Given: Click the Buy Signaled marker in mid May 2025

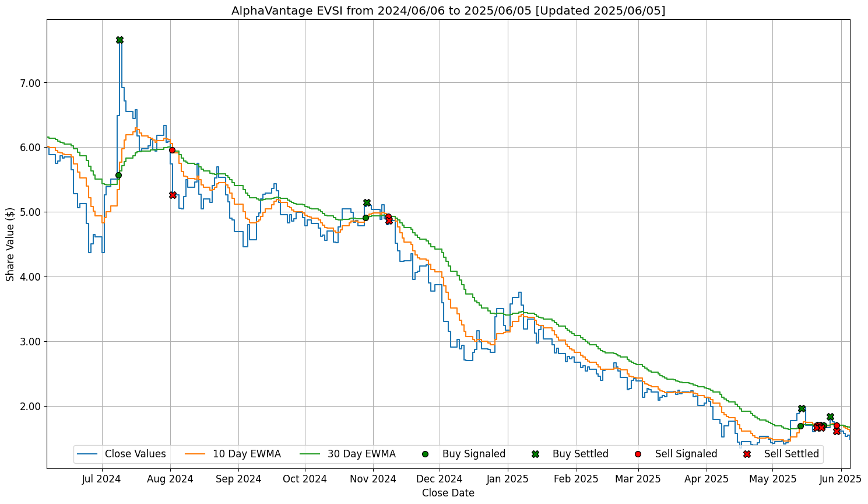Looking at the screenshot, I should pyautogui.click(x=800, y=426).
